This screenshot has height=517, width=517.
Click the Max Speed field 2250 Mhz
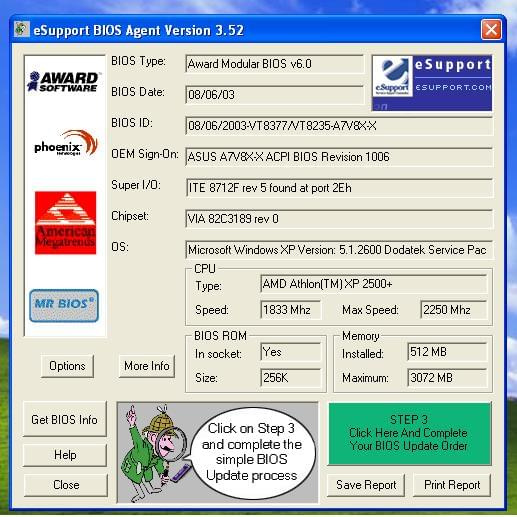[454, 310]
